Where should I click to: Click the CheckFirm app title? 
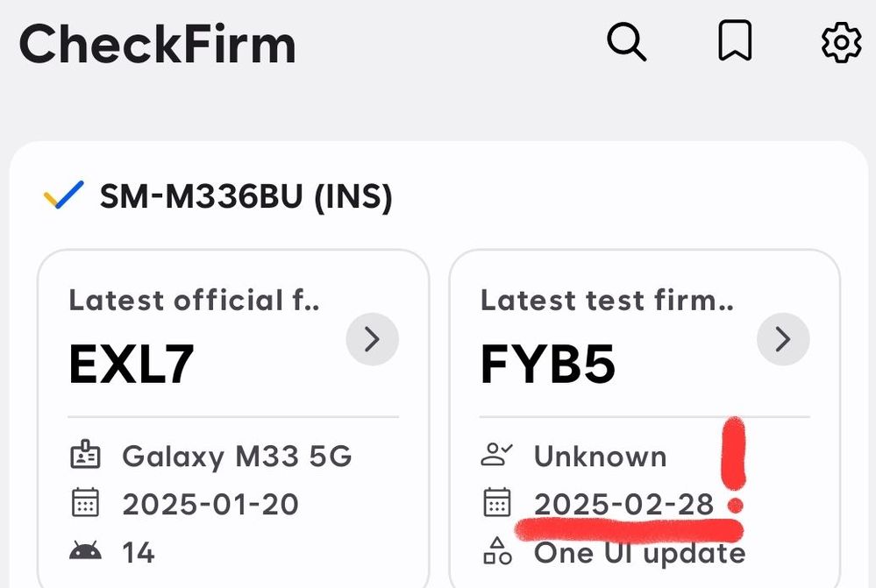click(157, 44)
